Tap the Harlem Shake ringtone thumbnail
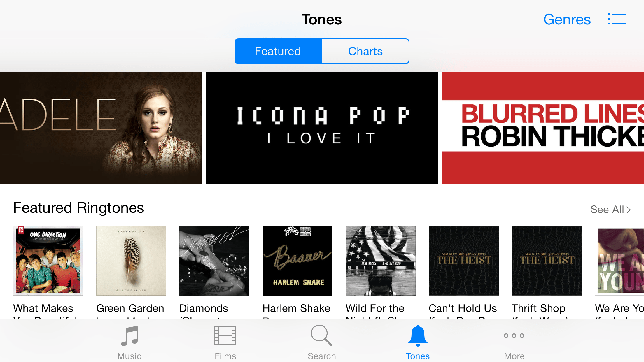This screenshot has width=644, height=362. pos(297,260)
